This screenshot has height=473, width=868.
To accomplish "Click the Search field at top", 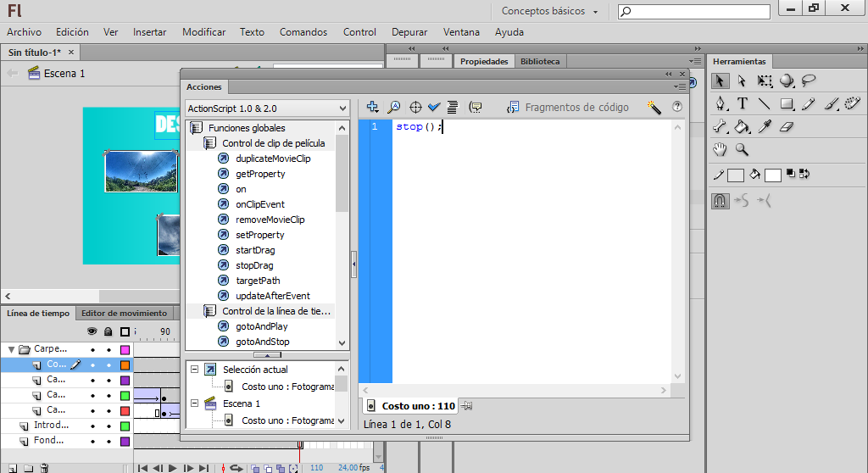I will tap(694, 11).
